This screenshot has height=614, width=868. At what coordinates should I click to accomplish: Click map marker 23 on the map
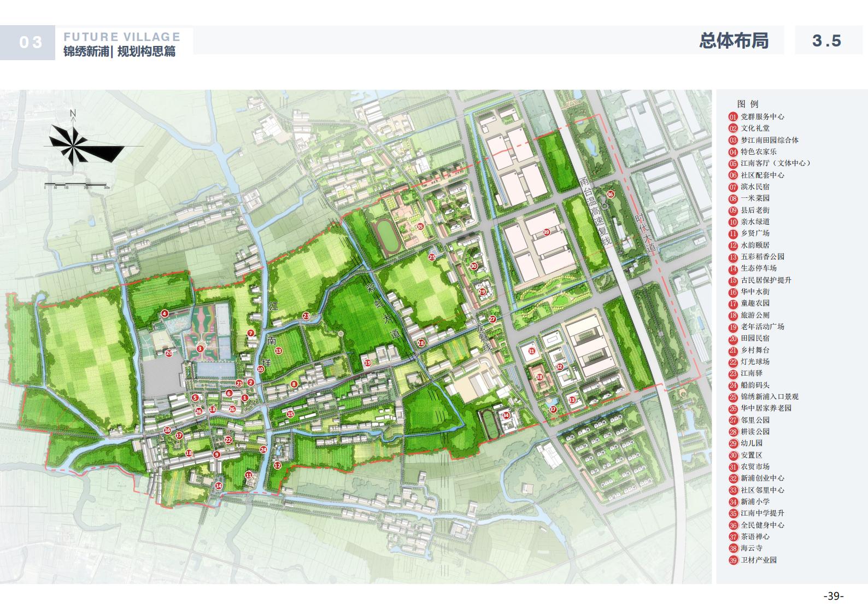pyautogui.click(x=306, y=315)
